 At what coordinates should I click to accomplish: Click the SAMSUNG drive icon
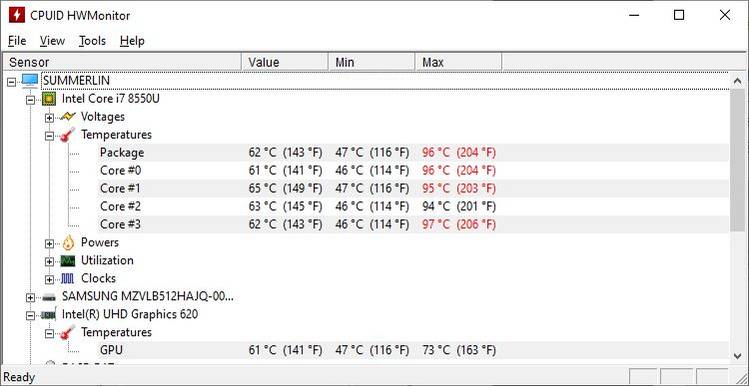coord(49,297)
